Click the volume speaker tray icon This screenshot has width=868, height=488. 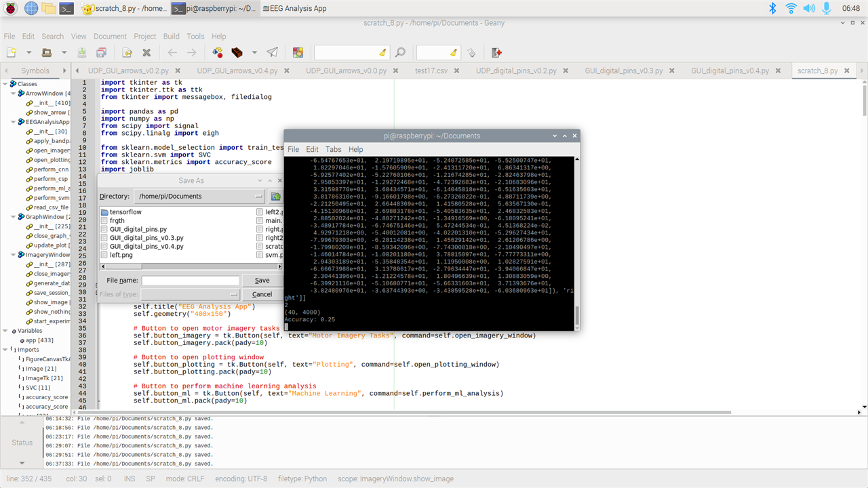click(x=808, y=8)
